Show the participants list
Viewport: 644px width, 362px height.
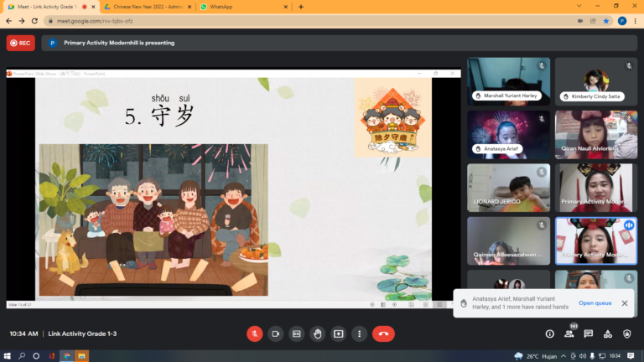point(569,334)
